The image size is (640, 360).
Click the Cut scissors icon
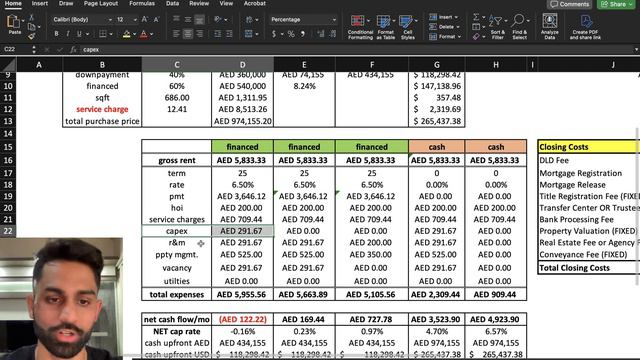[31, 18]
